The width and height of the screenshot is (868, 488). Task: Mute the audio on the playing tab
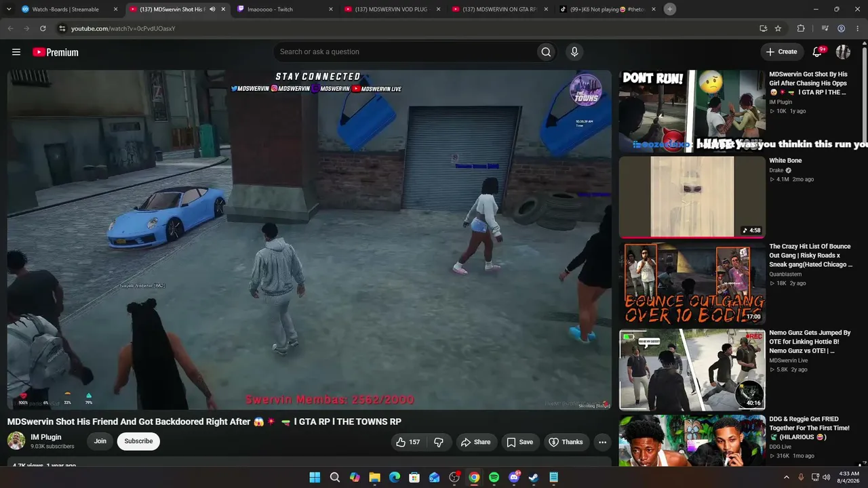[212, 9]
